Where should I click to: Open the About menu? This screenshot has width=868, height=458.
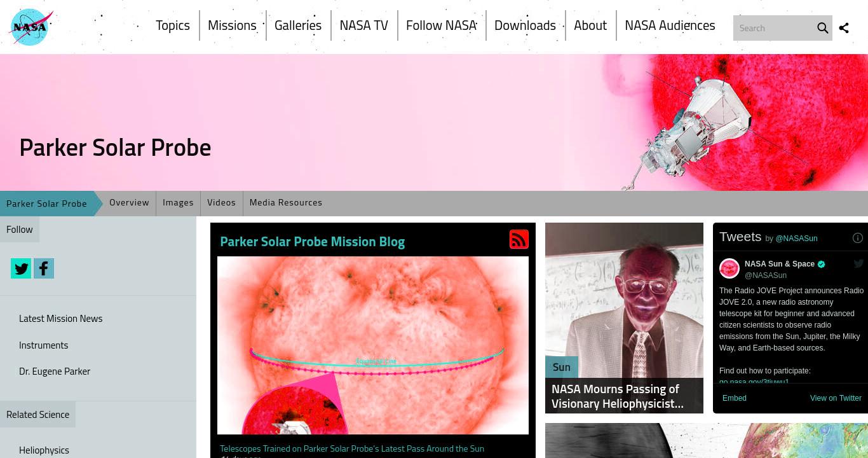590,25
